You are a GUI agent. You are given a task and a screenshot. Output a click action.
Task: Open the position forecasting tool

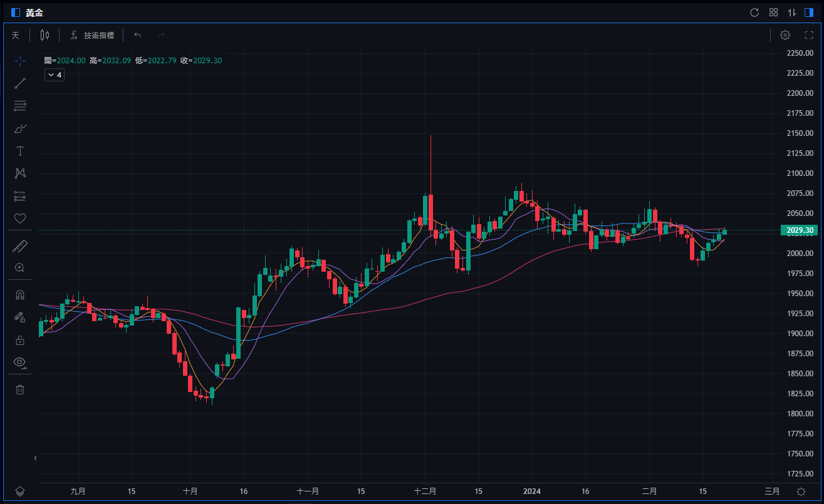pyautogui.click(x=20, y=196)
